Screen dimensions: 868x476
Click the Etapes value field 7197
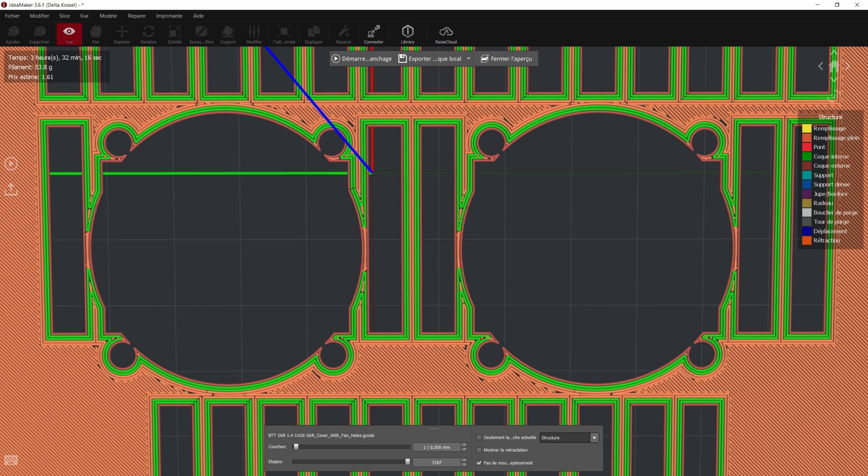point(436,463)
